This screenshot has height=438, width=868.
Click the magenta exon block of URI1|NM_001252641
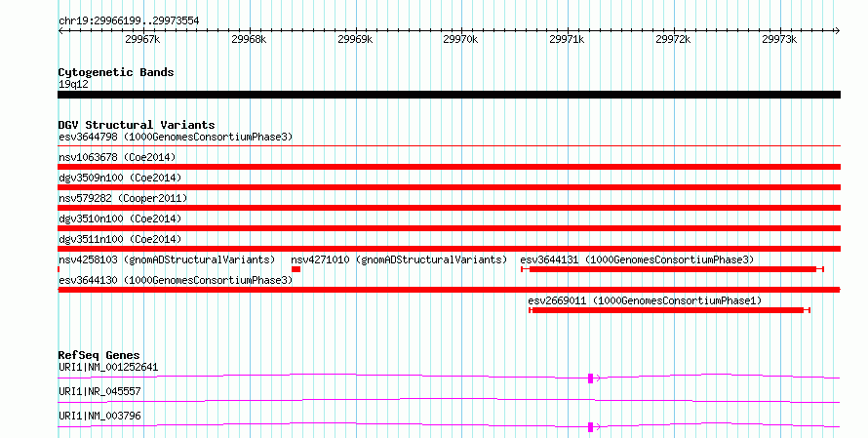click(x=591, y=378)
